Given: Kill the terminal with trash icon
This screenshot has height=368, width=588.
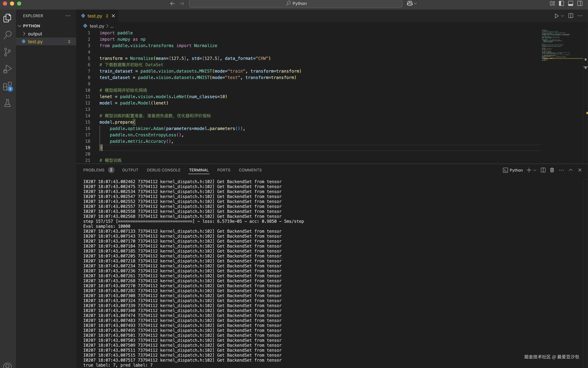Looking at the screenshot, I should [x=552, y=170].
